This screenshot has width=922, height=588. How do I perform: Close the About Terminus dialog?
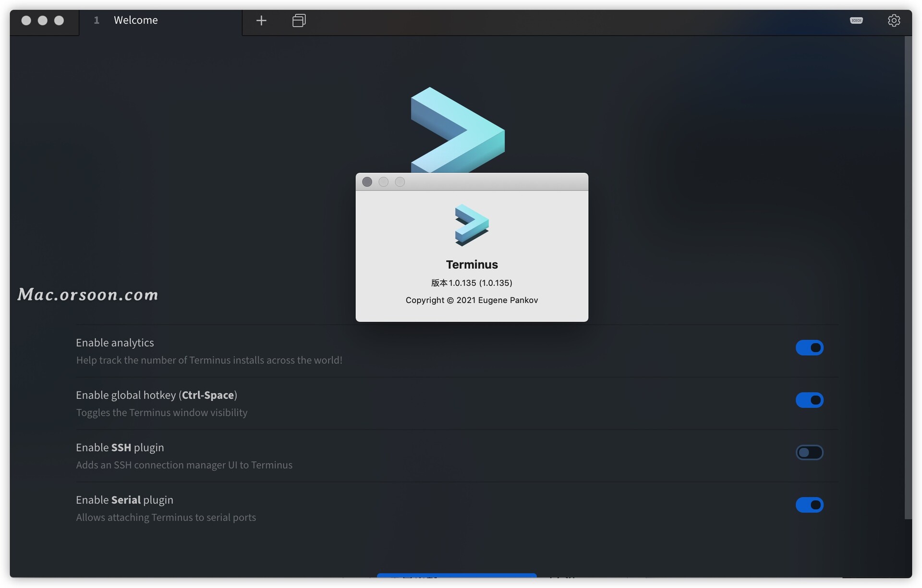tap(367, 181)
